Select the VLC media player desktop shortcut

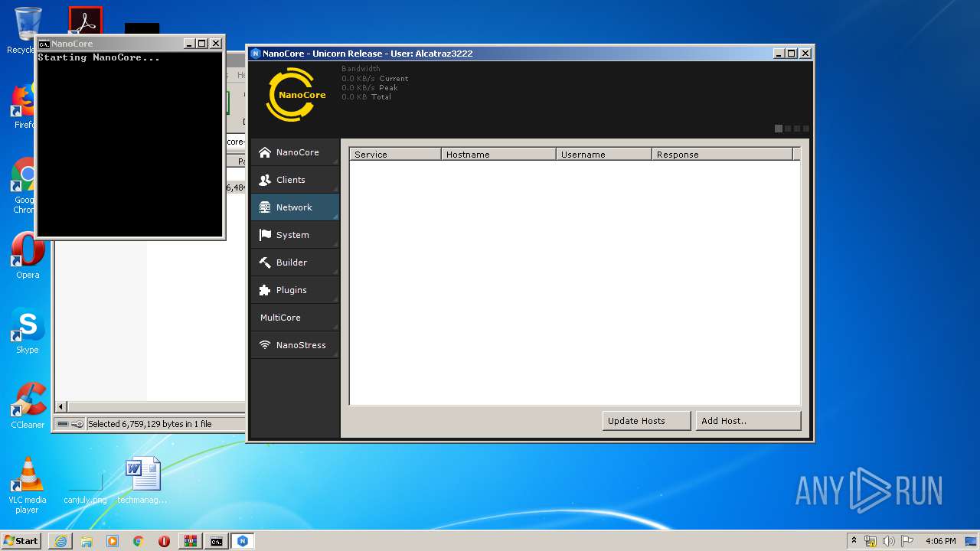pos(28,484)
